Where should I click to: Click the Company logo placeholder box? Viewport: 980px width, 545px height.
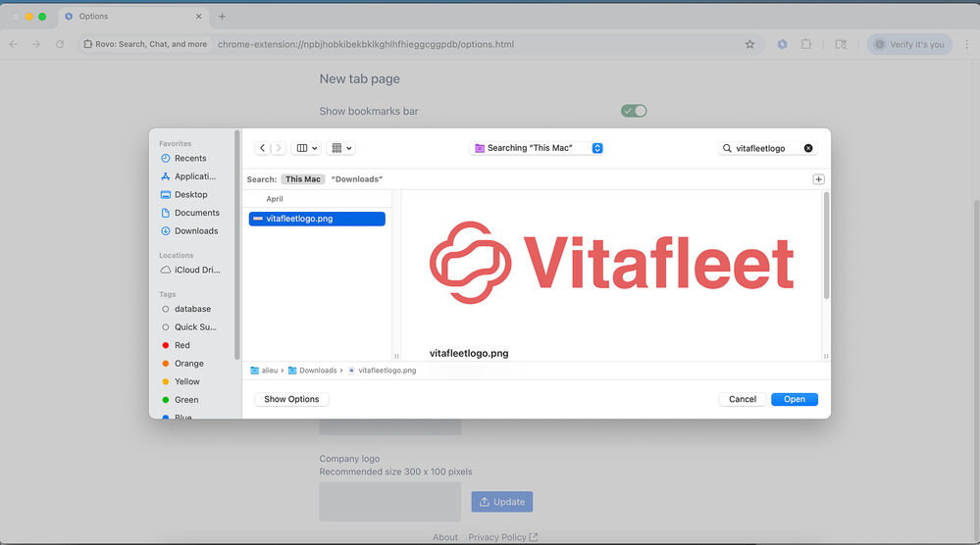(x=390, y=501)
